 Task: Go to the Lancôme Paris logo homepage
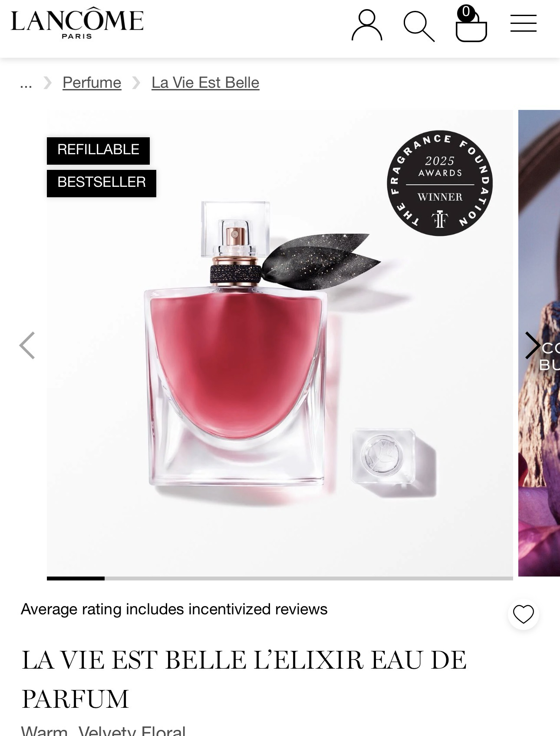77,23
